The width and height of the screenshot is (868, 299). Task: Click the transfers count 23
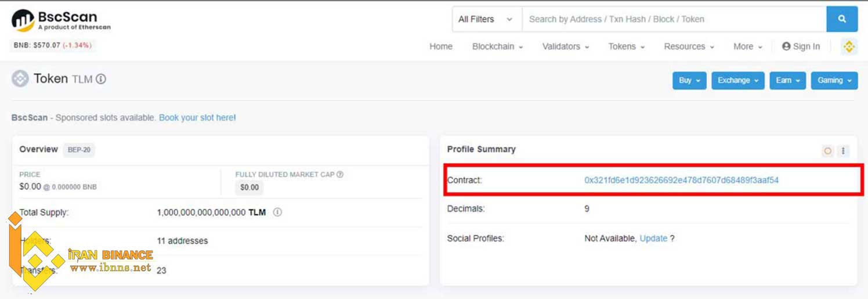161,271
